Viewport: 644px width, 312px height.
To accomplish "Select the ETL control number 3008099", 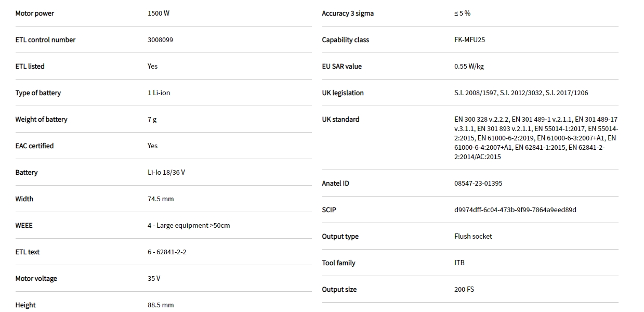I will (x=160, y=40).
